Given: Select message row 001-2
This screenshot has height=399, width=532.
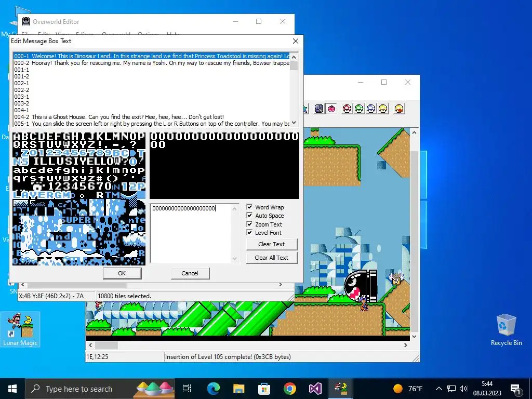Looking at the screenshot, I should (152, 77).
